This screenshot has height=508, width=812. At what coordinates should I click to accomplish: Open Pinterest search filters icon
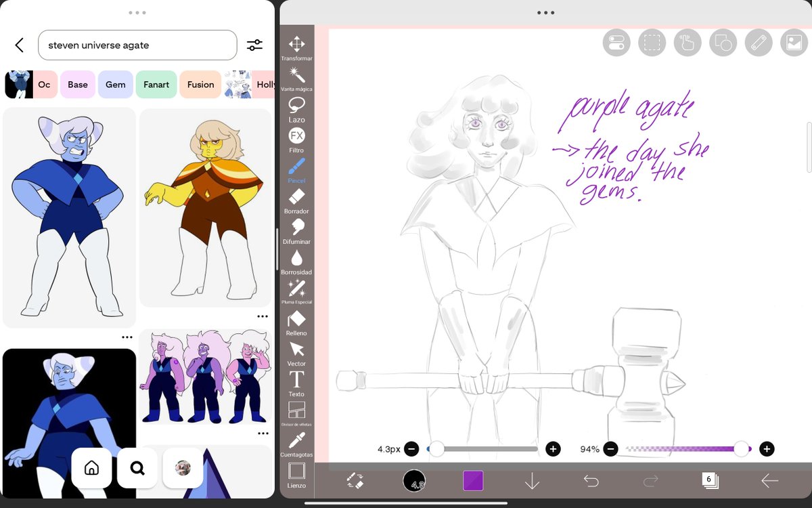click(254, 45)
